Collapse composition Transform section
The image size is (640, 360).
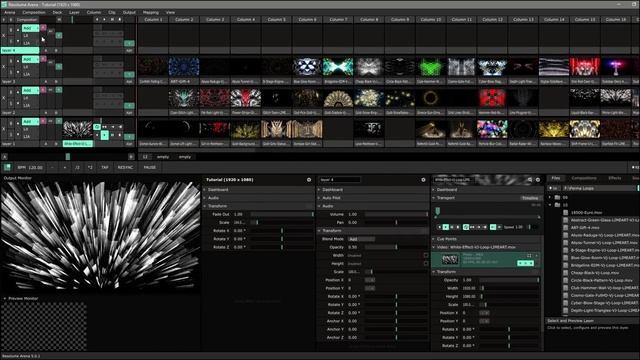click(259, 206)
